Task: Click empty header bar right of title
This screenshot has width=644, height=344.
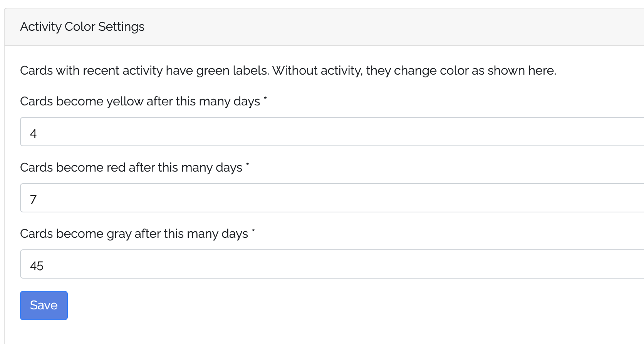Action: (x=385, y=27)
